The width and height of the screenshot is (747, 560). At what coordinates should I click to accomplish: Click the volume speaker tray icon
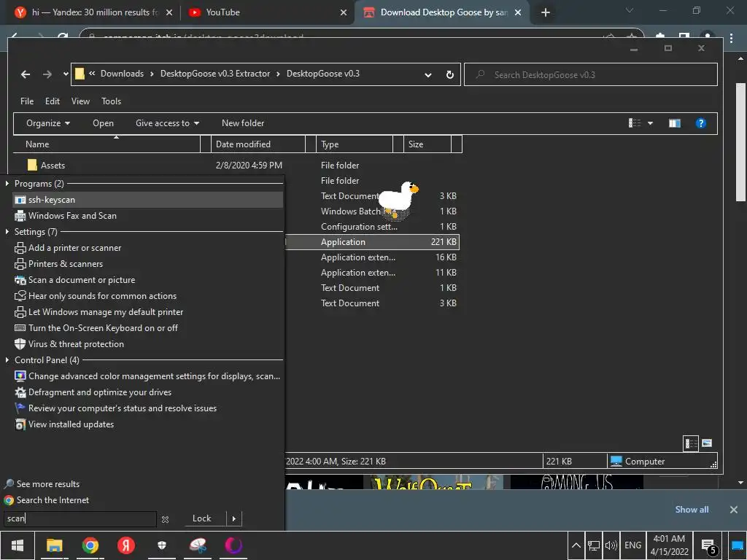click(x=611, y=545)
